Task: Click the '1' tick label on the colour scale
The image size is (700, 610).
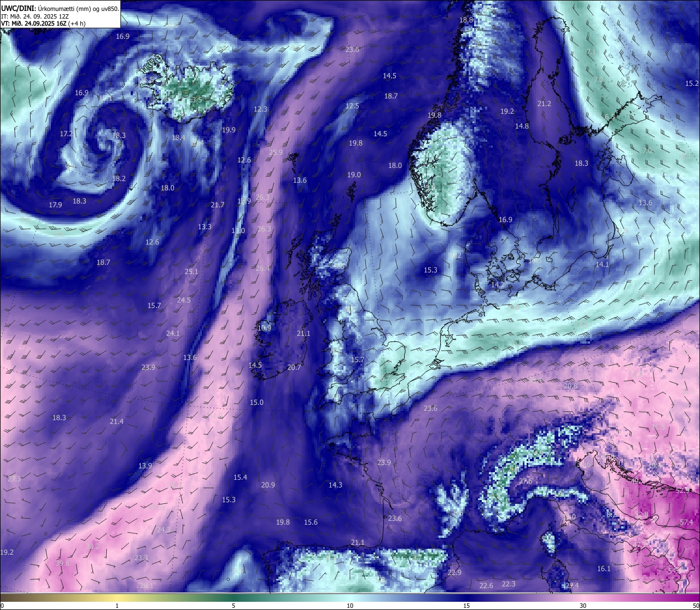Action: pyautogui.click(x=117, y=606)
